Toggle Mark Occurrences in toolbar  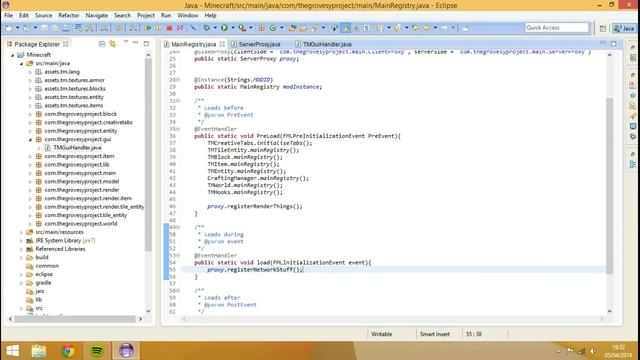pyautogui.click(x=346, y=28)
